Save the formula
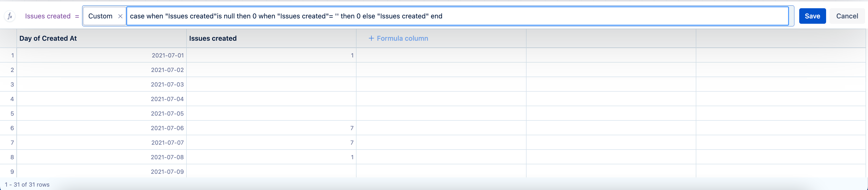The image size is (868, 190). tap(812, 16)
